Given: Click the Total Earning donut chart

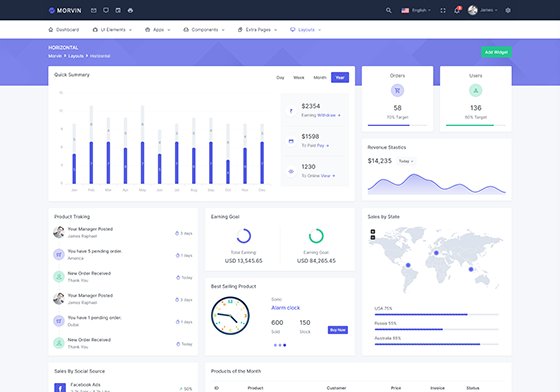Looking at the screenshot, I should pyautogui.click(x=244, y=236).
